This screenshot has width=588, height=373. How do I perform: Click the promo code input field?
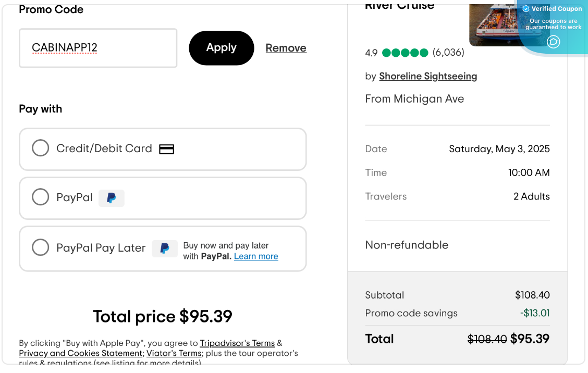(x=98, y=48)
